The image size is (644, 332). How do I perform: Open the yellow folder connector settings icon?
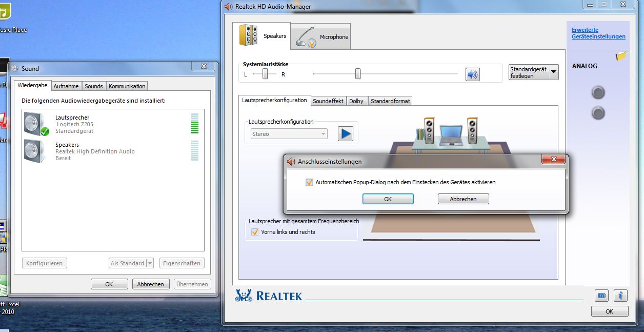(621, 56)
